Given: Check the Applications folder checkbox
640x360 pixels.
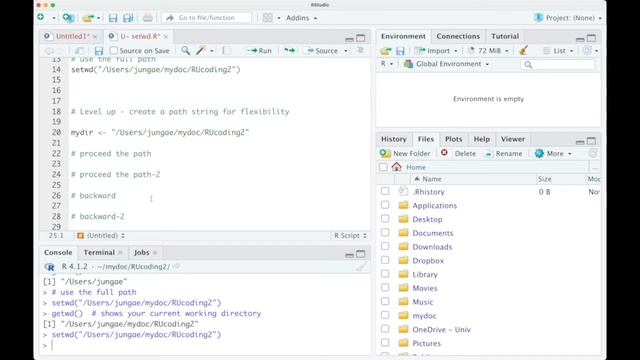Looking at the screenshot, I should point(385,205).
